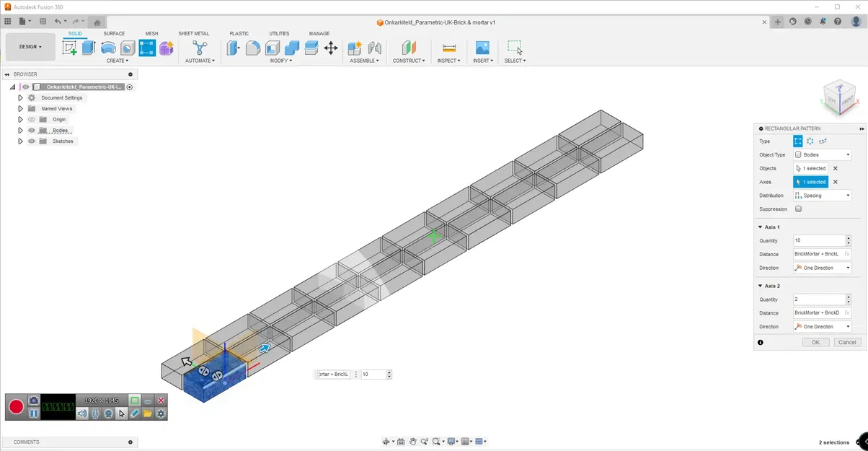Activate the Extrude tool
Screen dimensions: 868x451
coord(88,48)
